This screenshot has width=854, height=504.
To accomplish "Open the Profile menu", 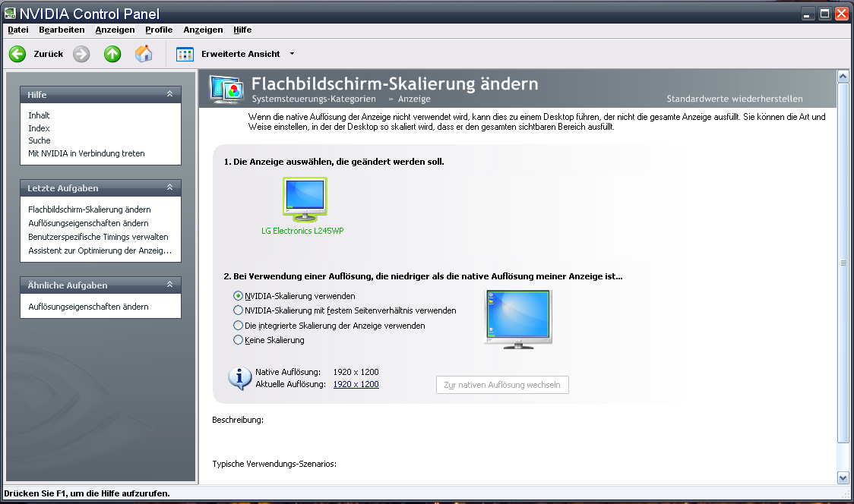I will [x=159, y=30].
